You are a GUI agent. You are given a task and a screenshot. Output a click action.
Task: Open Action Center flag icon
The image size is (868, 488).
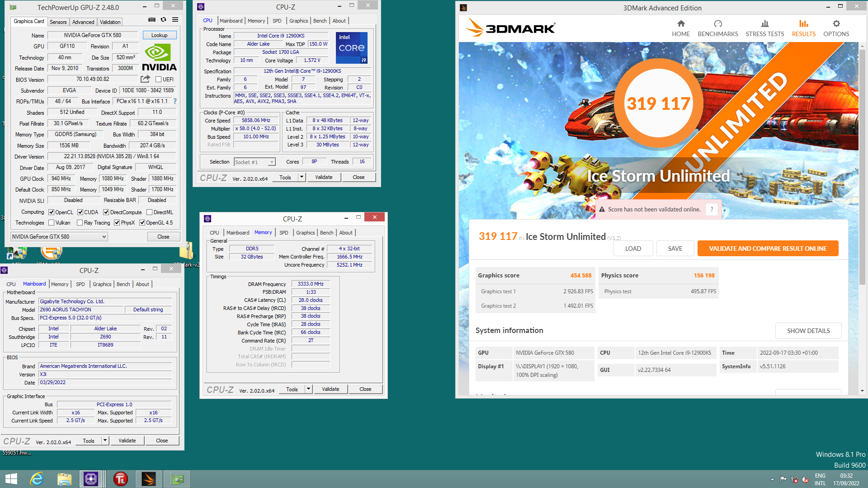783,479
